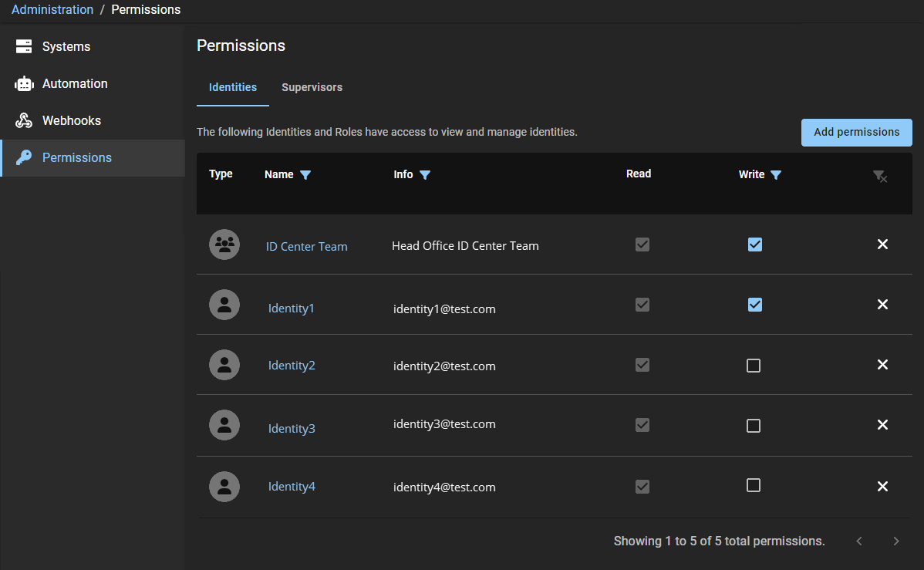The width and height of the screenshot is (924, 570).
Task: Open the Identity1 link
Action: [291, 309]
